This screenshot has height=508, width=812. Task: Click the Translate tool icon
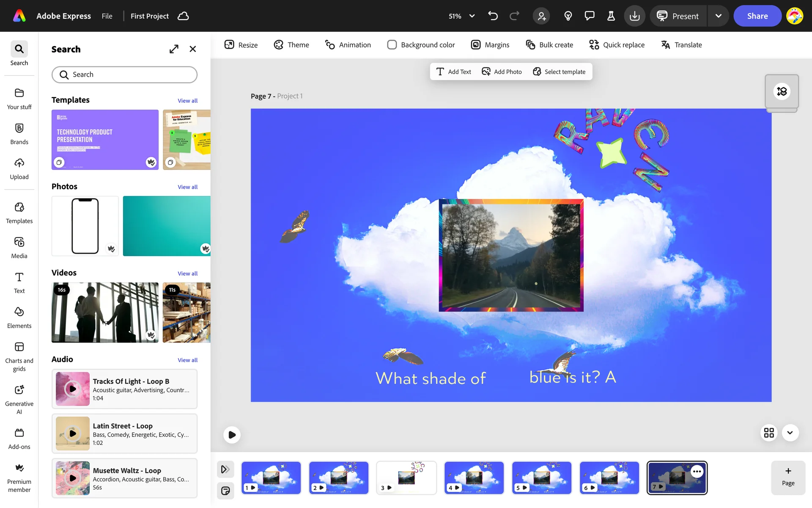coord(665,45)
